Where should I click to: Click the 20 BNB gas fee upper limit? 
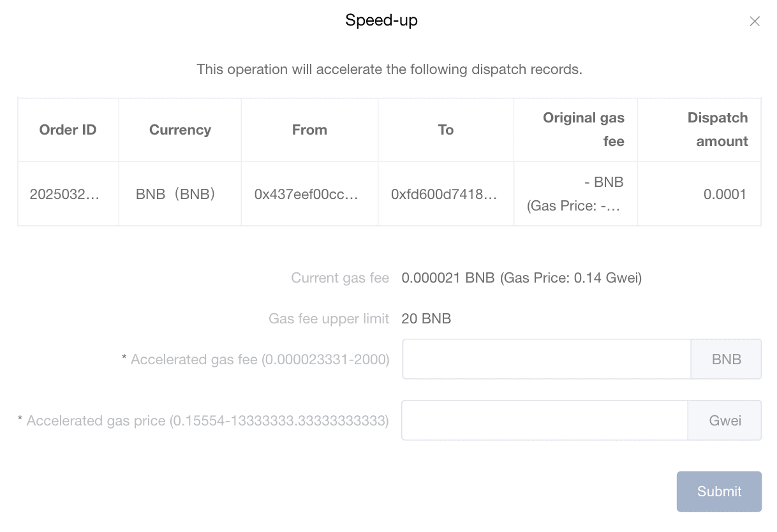click(x=426, y=319)
